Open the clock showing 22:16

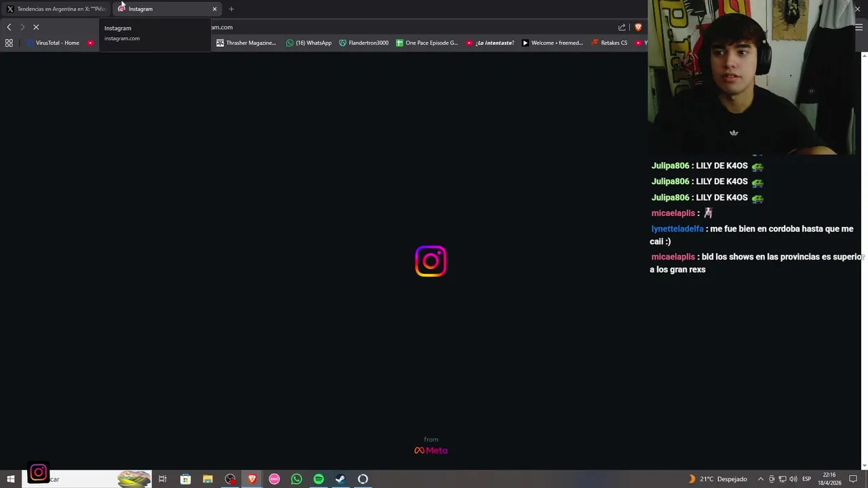[829, 479]
